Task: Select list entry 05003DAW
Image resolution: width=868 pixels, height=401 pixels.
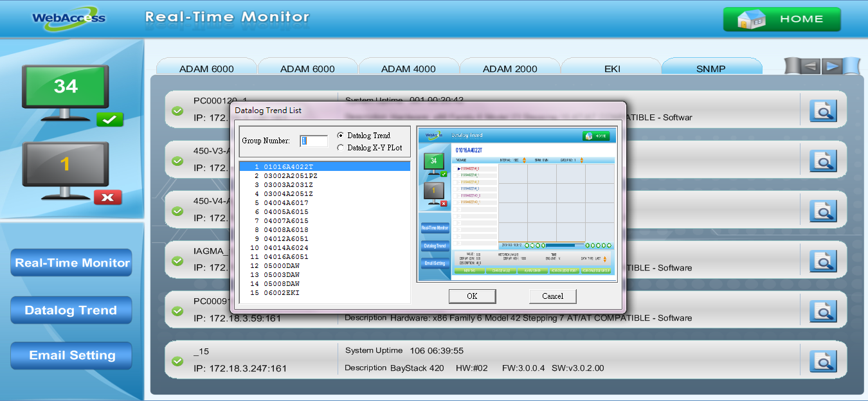Action: tap(325, 275)
